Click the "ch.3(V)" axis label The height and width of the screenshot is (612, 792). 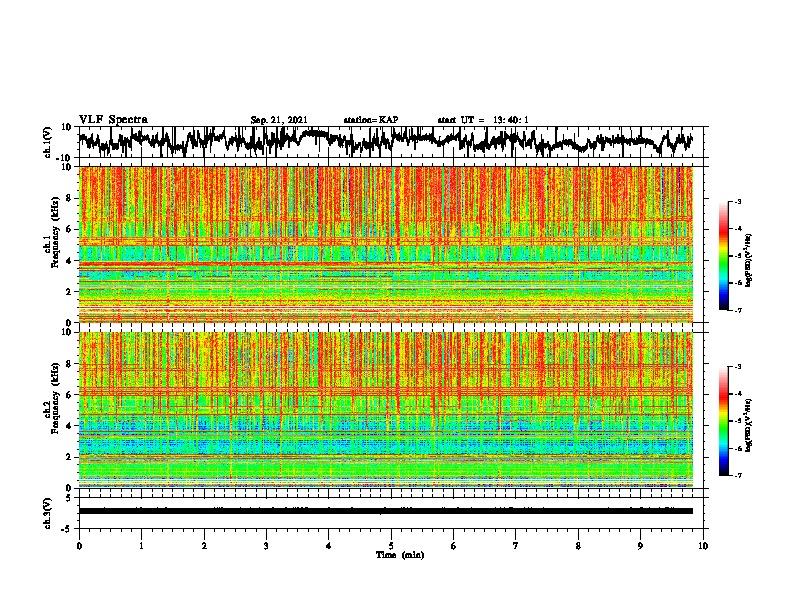[x=47, y=513]
